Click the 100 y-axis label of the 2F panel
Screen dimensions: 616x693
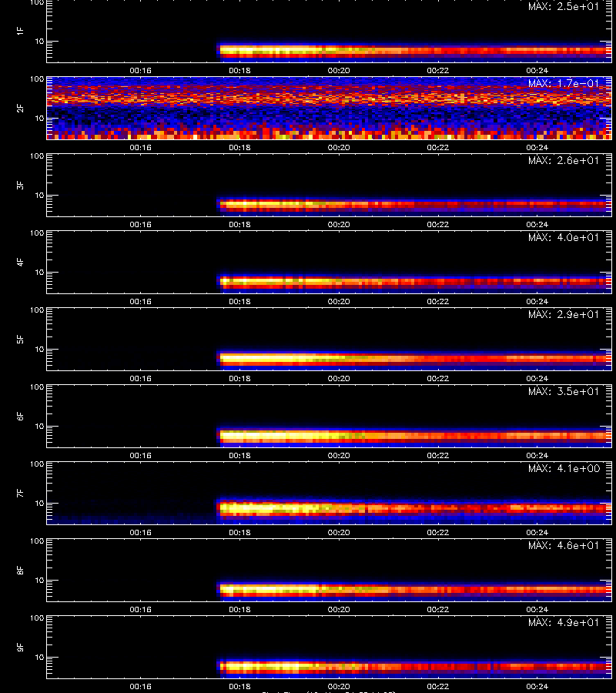37,79
